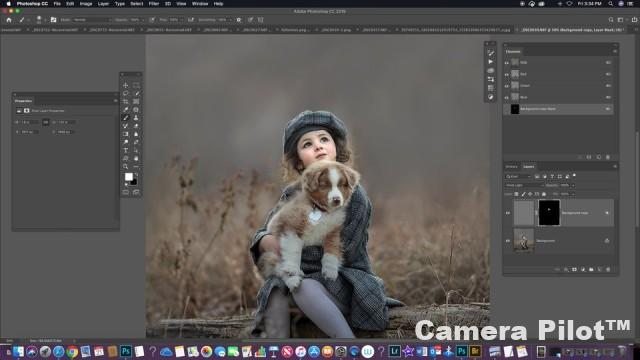Swap foreground and background colors arrow
640x360 pixels.
[x=136, y=174]
